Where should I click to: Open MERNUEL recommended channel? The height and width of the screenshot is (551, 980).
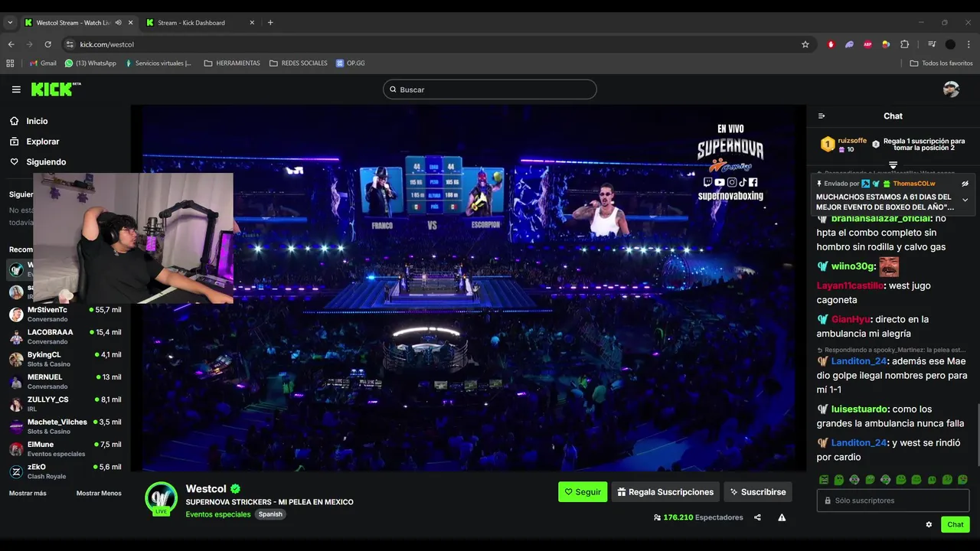tap(65, 381)
